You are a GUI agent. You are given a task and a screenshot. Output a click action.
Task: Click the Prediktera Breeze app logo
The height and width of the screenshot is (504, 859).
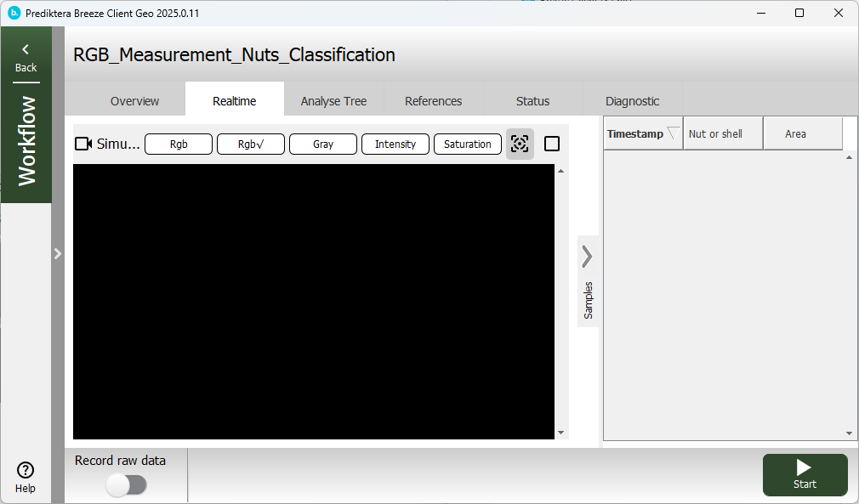click(x=14, y=13)
